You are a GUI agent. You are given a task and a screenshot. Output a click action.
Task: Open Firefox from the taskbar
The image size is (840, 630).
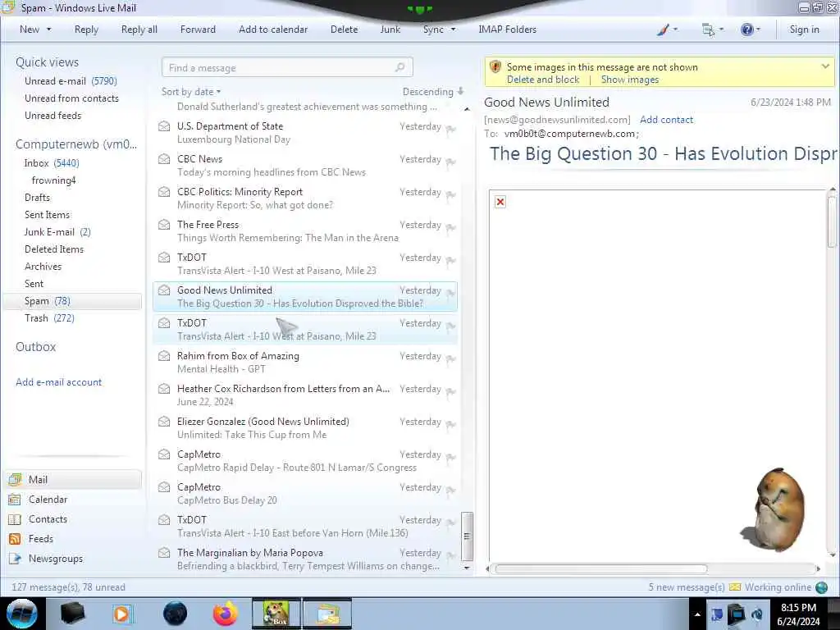(x=226, y=614)
